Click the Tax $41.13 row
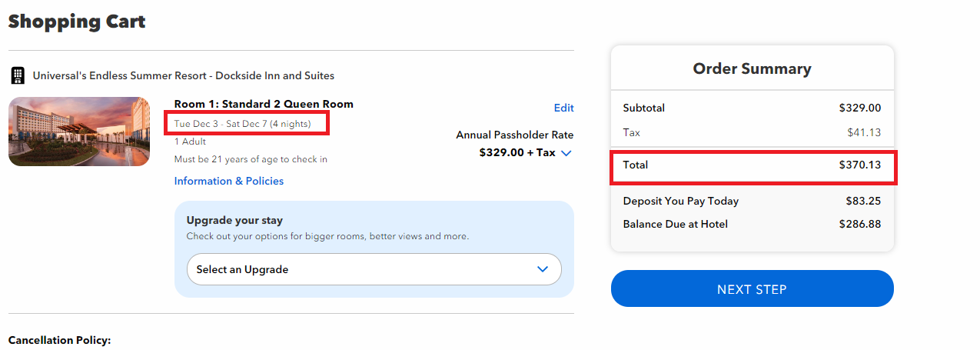Viewport: 980px width, 350px height. (752, 132)
